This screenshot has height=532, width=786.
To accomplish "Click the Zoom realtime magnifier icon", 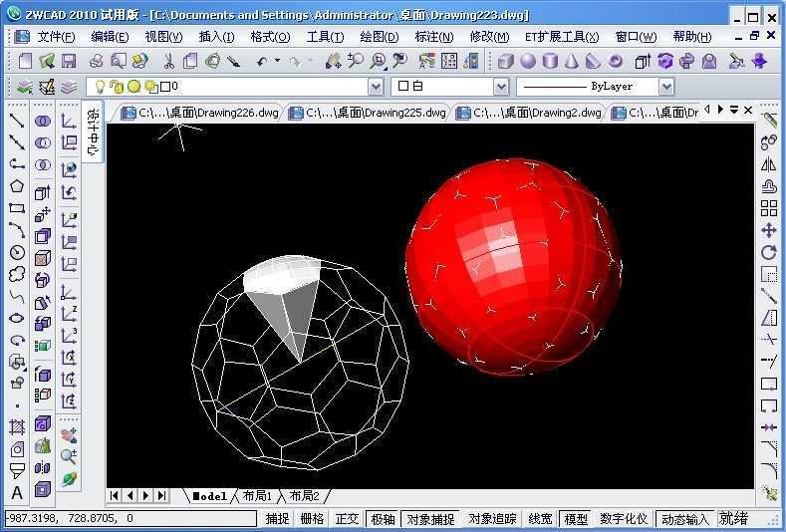I will pyautogui.click(x=356, y=61).
